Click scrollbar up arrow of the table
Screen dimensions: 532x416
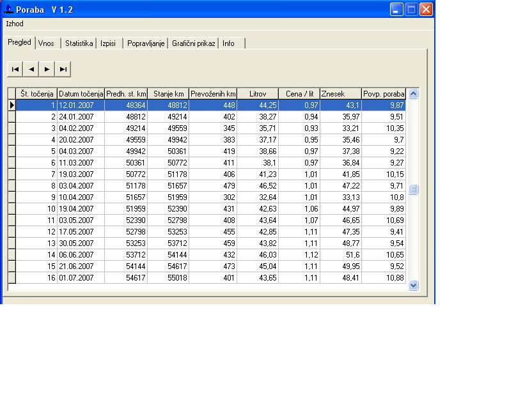413,93
